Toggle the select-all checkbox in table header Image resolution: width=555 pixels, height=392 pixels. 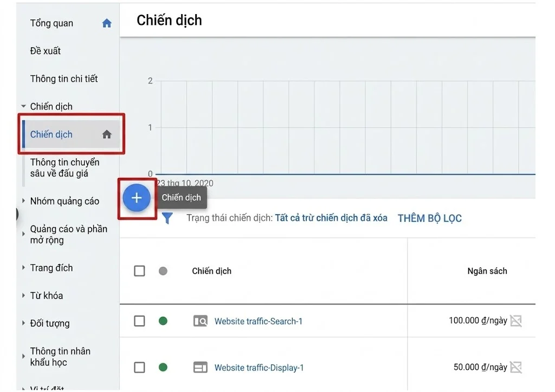(x=139, y=271)
